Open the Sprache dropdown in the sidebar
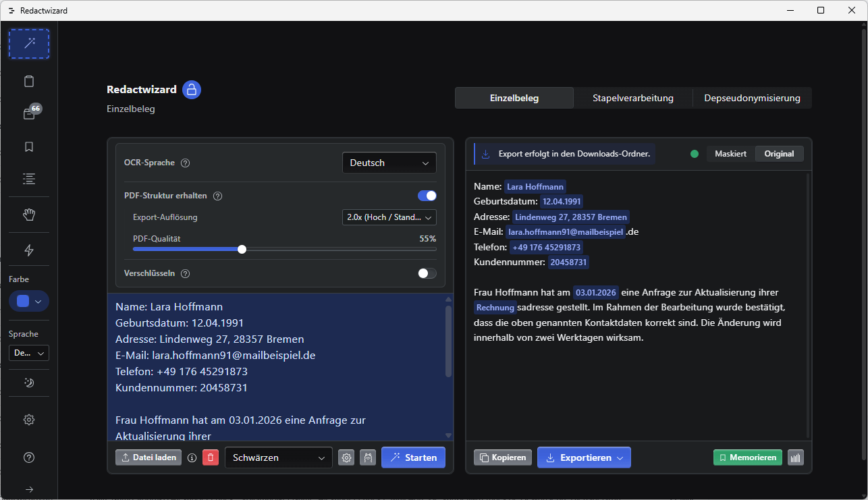The image size is (868, 500). pyautogui.click(x=29, y=353)
